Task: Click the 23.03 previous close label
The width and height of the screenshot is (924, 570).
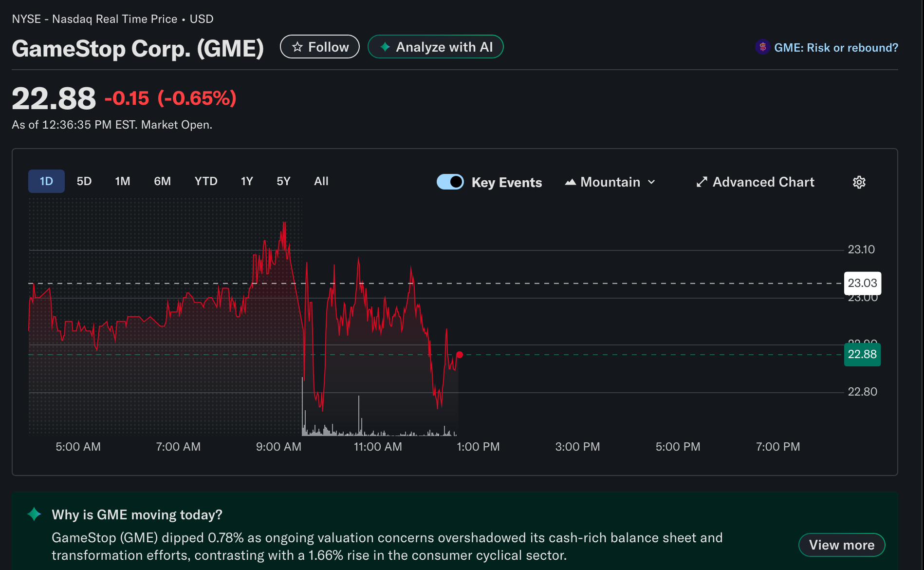Action: pyautogui.click(x=863, y=283)
